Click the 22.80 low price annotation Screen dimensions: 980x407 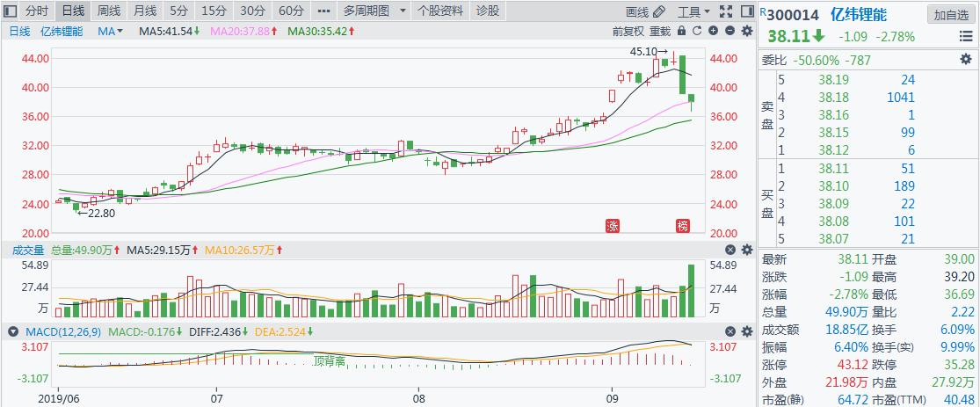click(96, 213)
